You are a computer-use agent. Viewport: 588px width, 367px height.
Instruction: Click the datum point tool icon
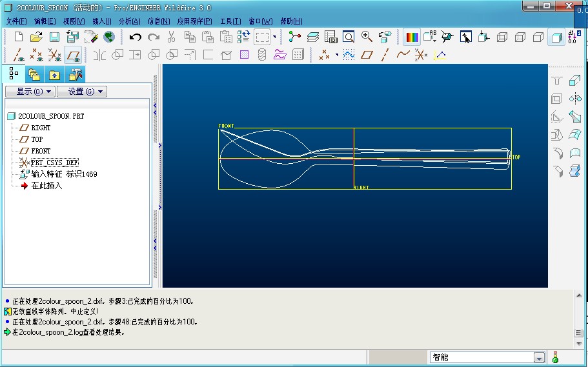tap(325, 55)
